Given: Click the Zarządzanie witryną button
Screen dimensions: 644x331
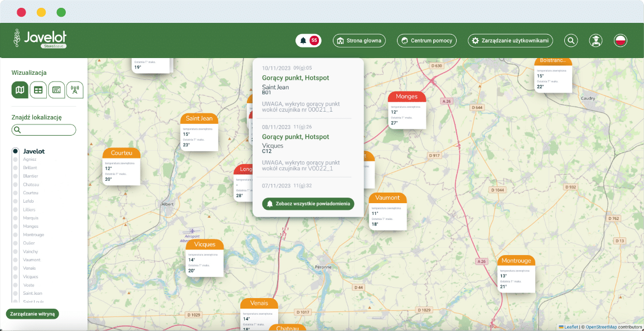Looking at the screenshot, I should click(32, 314).
